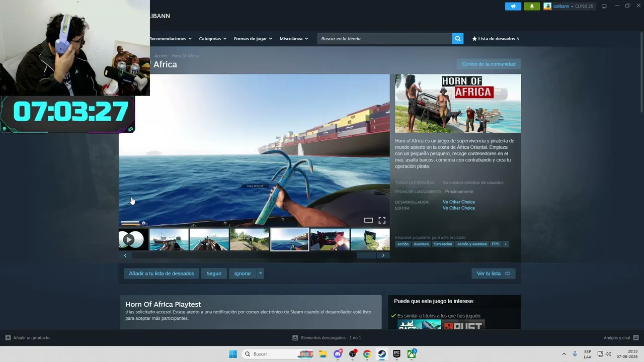Select the Aventura tag
This screenshot has height=362, width=644.
[421, 244]
